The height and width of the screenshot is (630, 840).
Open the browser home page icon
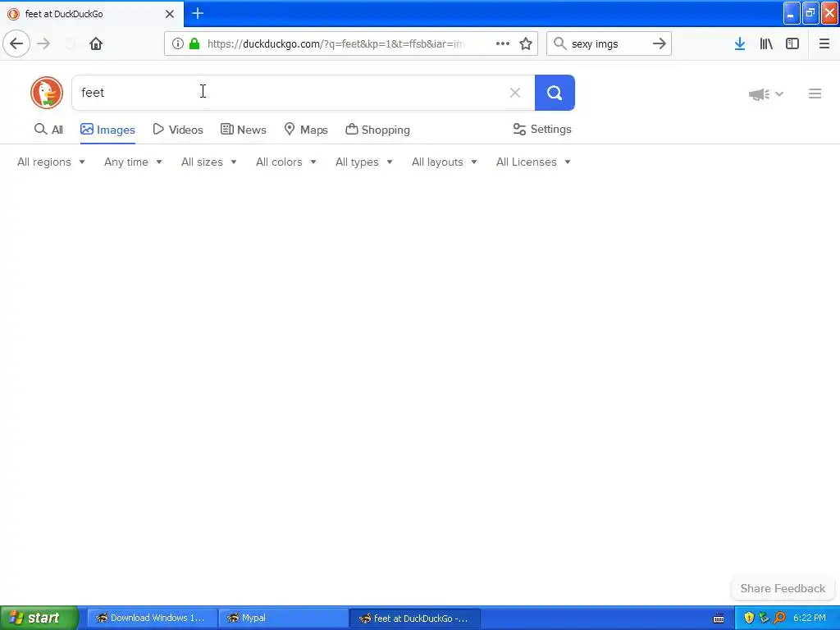[x=96, y=44]
